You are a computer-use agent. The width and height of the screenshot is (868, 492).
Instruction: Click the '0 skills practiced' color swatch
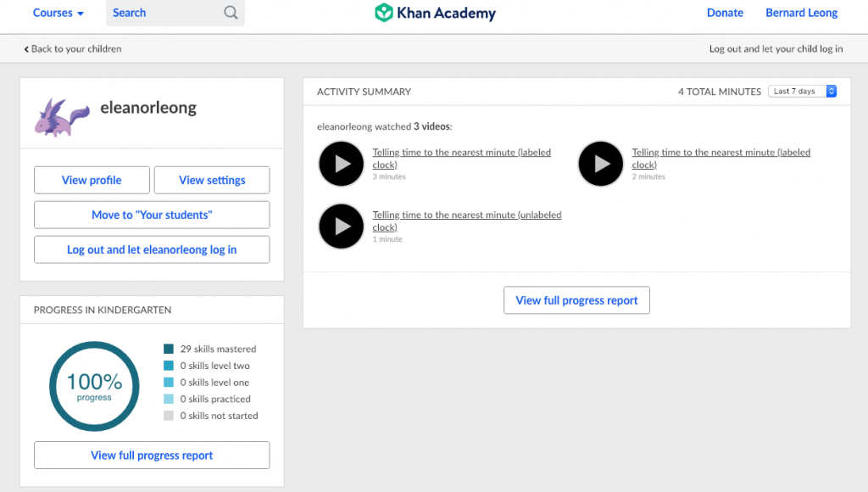[x=169, y=399]
